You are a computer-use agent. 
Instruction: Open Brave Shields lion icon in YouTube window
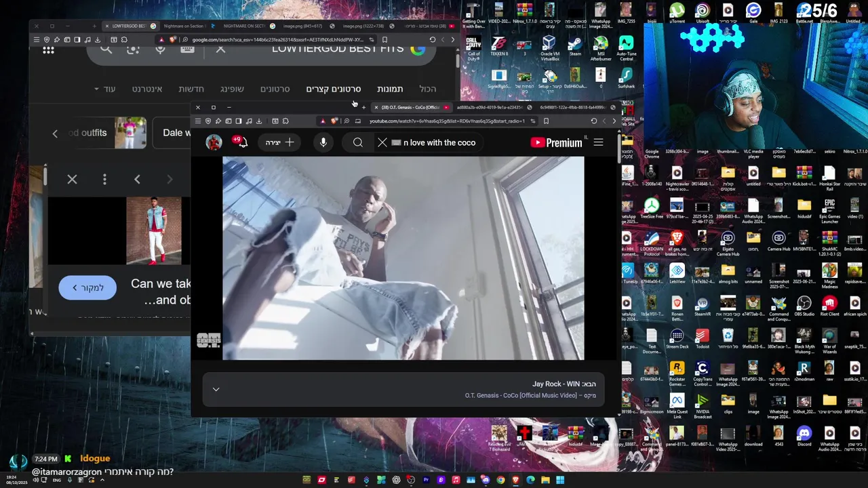point(334,121)
